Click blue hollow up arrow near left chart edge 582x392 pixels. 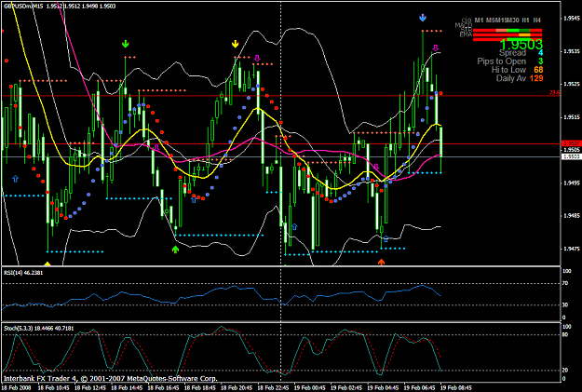click(15, 179)
